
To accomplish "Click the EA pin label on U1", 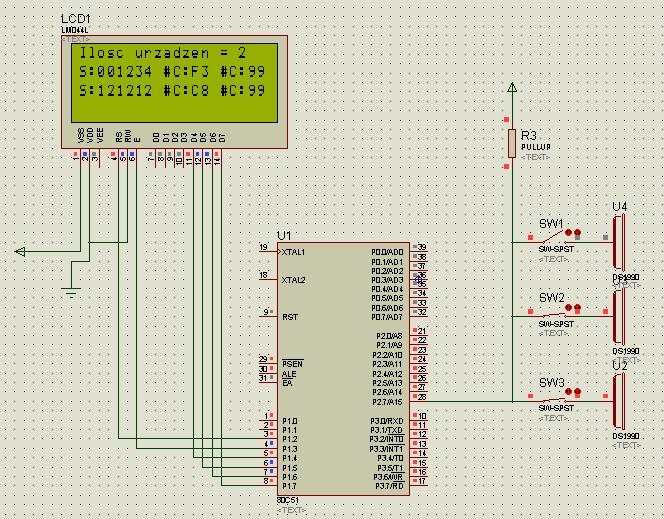I will [287, 383].
